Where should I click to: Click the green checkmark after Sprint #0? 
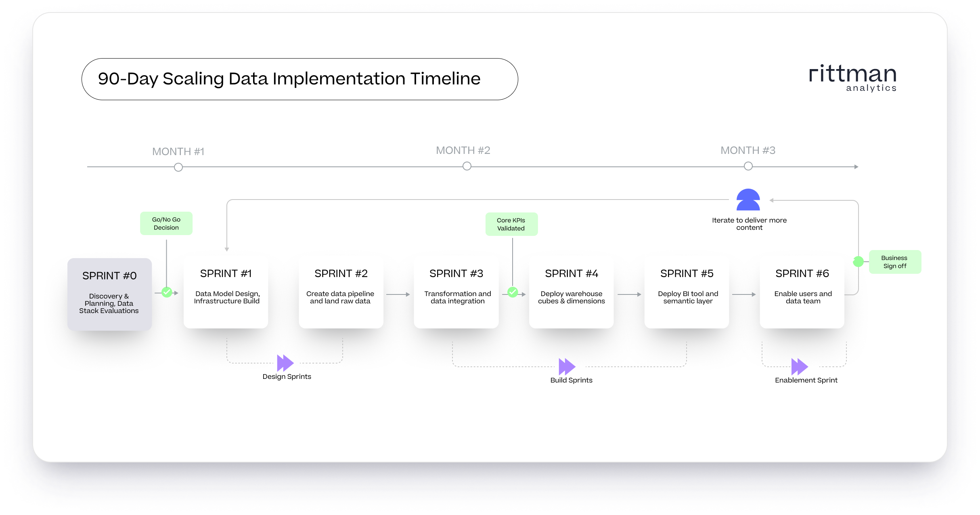pos(167,292)
